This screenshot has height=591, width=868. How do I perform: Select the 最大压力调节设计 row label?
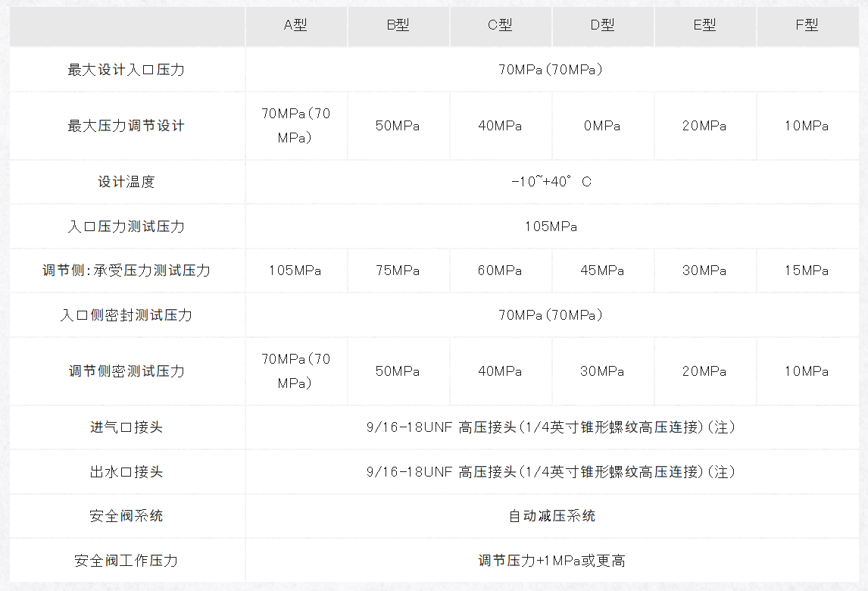(x=126, y=126)
